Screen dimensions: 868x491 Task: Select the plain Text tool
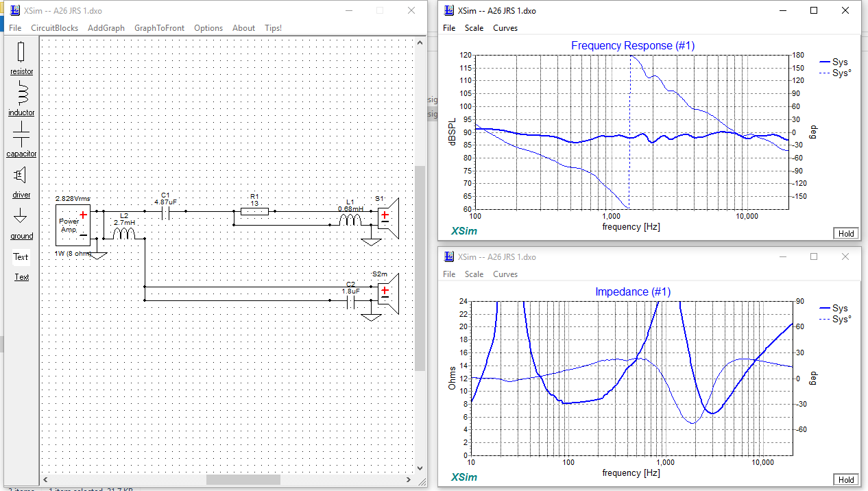click(x=22, y=277)
